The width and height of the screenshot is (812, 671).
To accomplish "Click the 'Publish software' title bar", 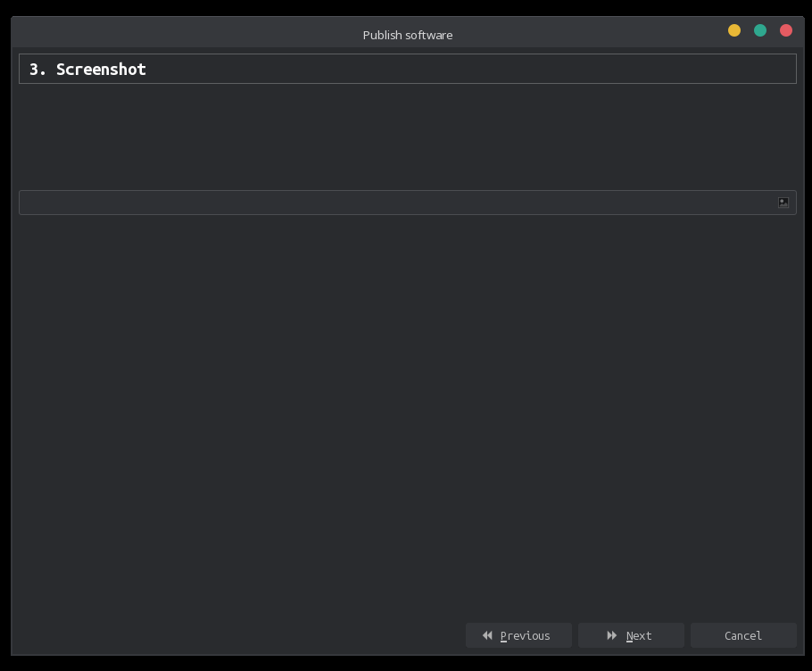I will pos(407,35).
